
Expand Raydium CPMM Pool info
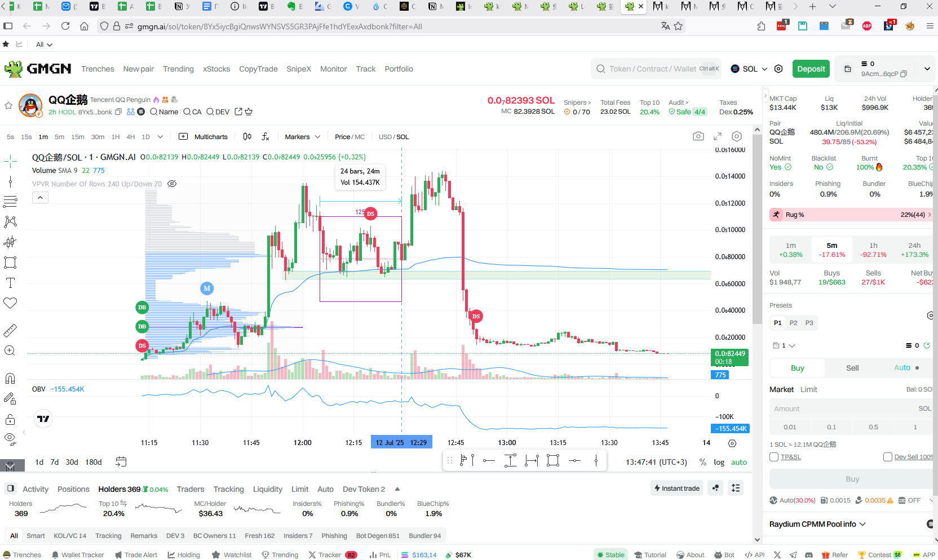click(x=817, y=524)
